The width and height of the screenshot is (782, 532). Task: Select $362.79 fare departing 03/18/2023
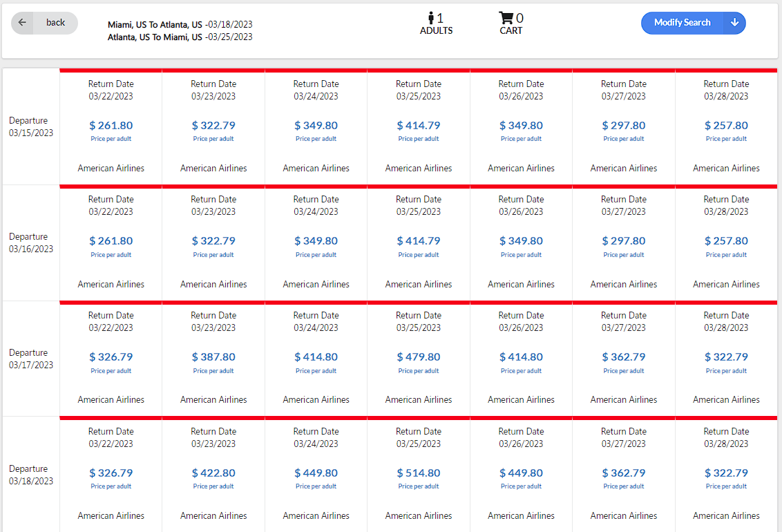click(624, 473)
